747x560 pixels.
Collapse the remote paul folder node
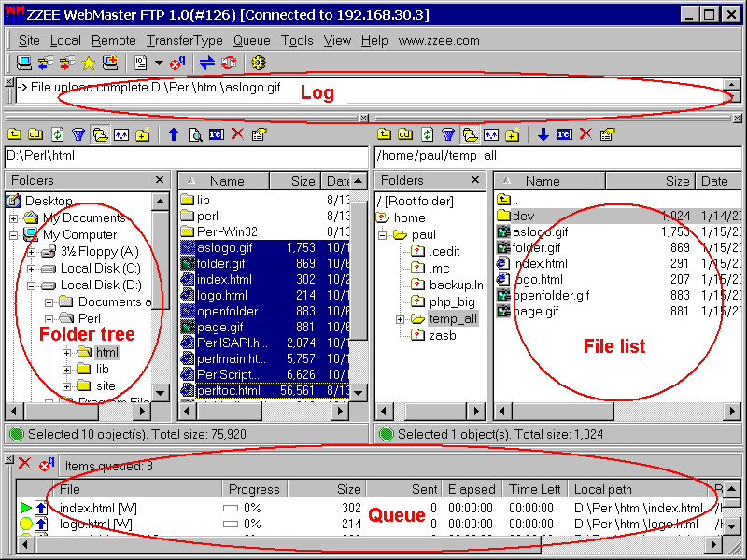click(382, 235)
